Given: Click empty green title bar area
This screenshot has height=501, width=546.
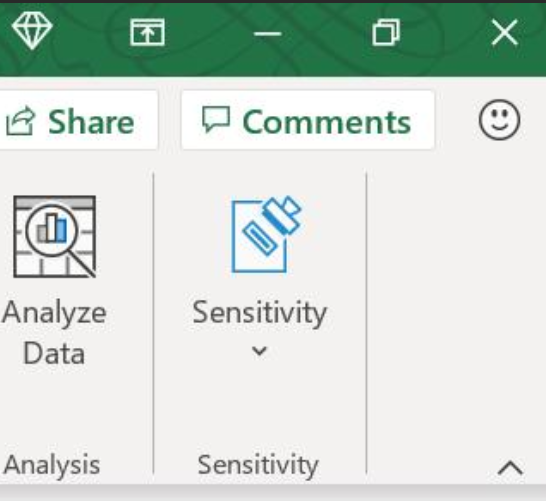Looking at the screenshot, I should (x=209, y=59).
